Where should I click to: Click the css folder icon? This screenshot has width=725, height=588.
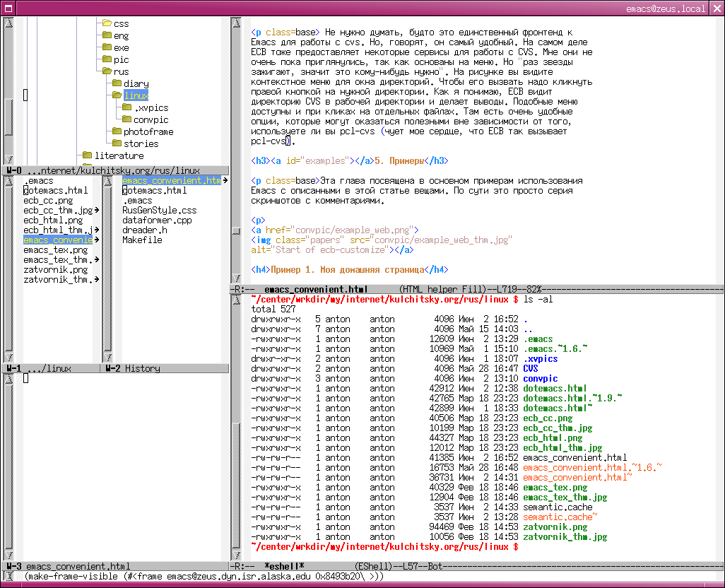[107, 23]
